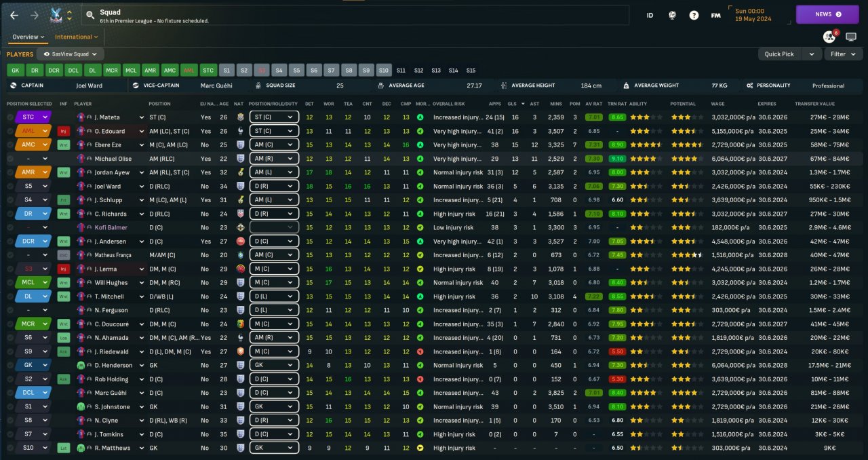
Task: Tick the selection circle for Kofi Balmer
Action: point(10,227)
